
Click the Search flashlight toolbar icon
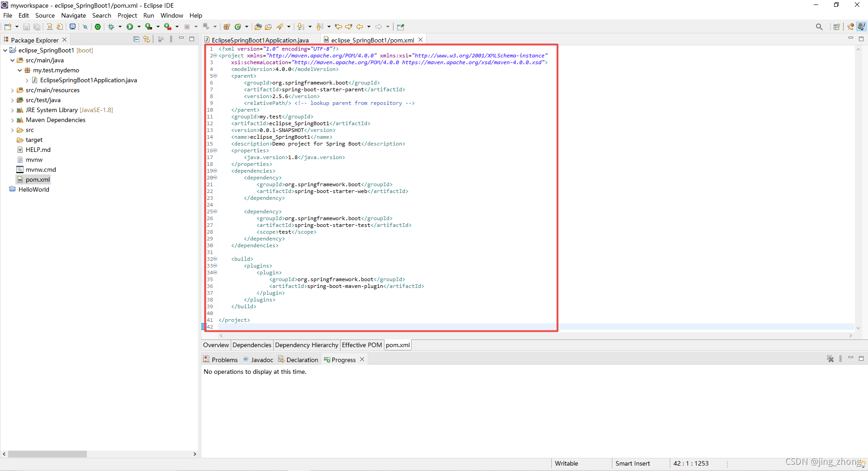pyautogui.click(x=280, y=27)
